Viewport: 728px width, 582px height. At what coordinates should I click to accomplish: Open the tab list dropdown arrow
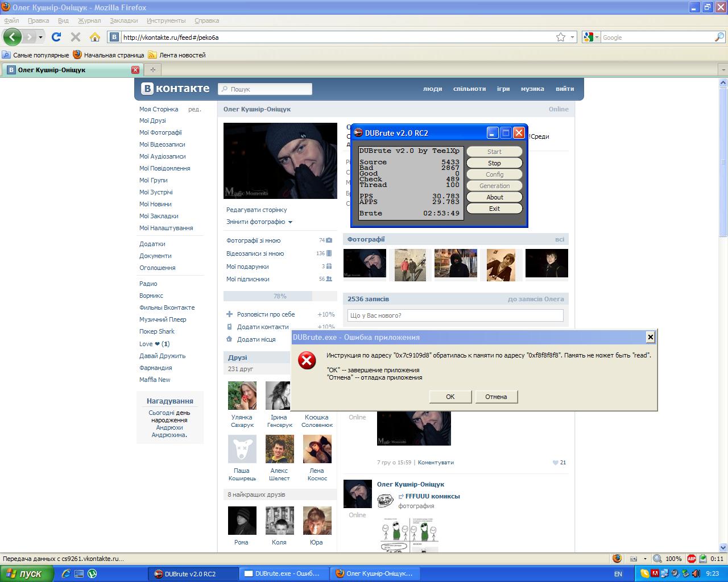coord(722,69)
